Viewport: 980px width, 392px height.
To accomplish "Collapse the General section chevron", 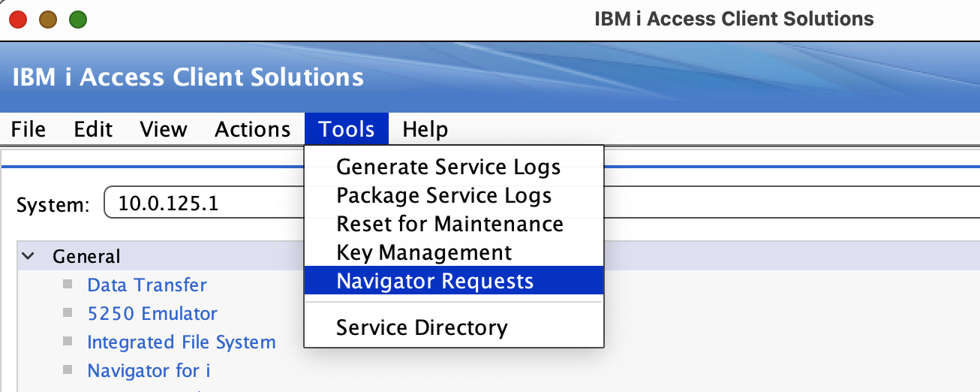I will tap(29, 256).
